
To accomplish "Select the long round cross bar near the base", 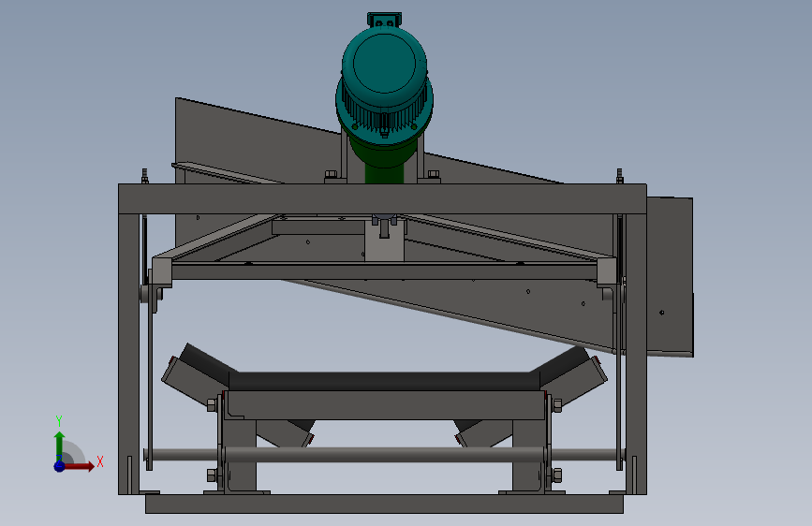I will point(384,455).
